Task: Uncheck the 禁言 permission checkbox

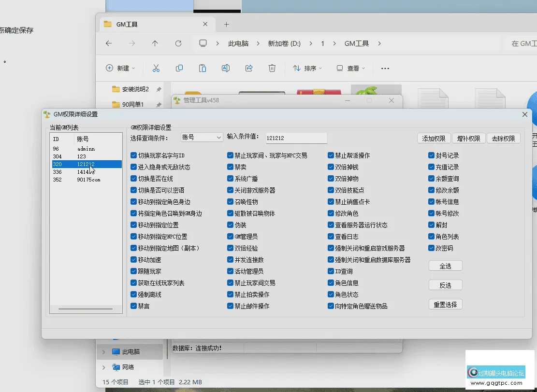Action: [x=134, y=306]
